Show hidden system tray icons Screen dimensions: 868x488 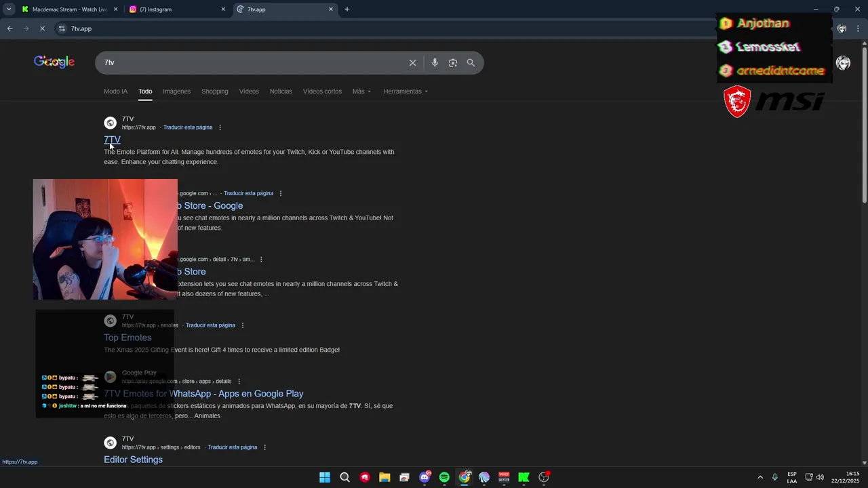(x=760, y=477)
